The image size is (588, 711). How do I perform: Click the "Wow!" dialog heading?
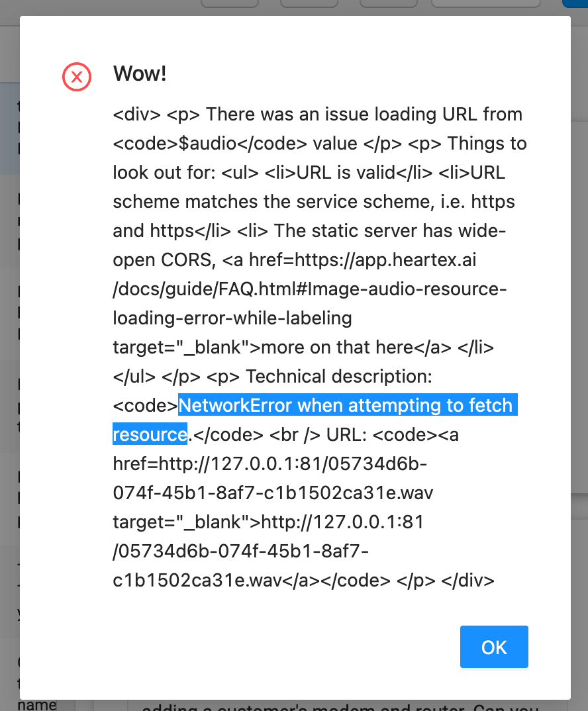(139, 73)
